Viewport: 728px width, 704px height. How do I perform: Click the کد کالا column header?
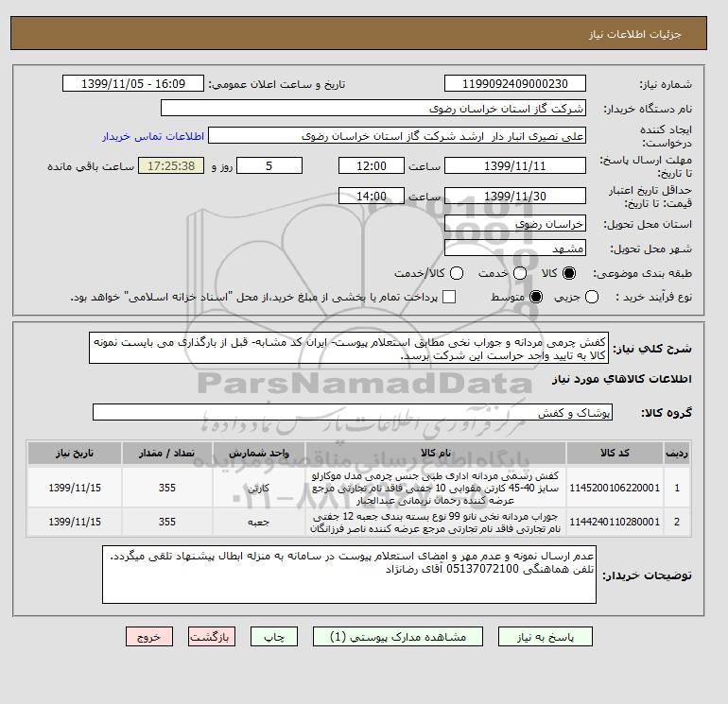click(615, 453)
